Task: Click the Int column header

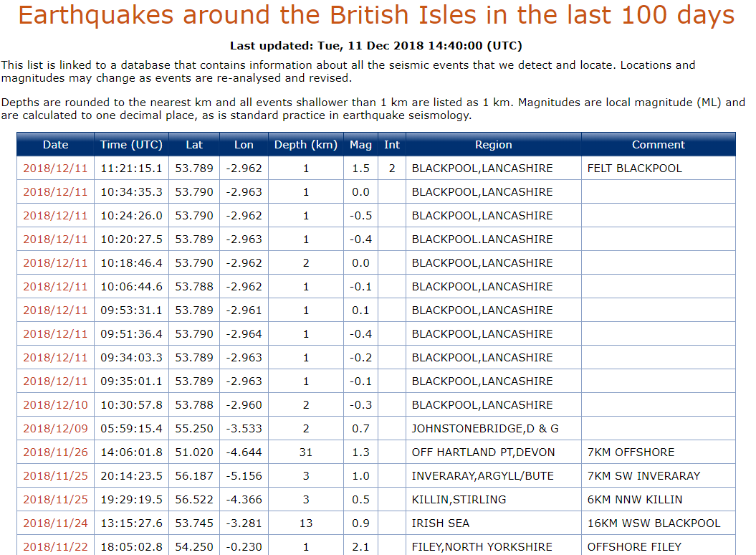Action: click(x=392, y=145)
